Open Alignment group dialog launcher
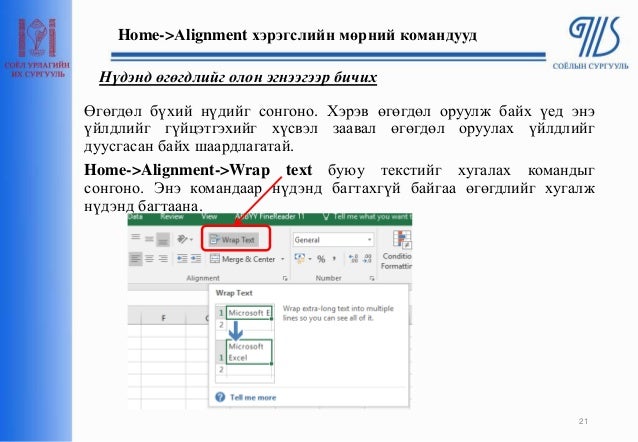Viewport: 638px width, 442px height. (285, 278)
